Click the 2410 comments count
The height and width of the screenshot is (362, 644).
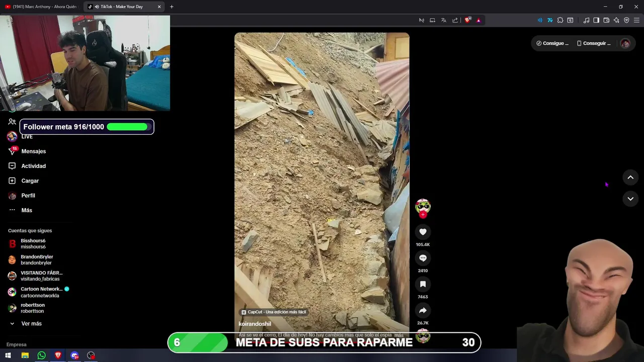[423, 271]
